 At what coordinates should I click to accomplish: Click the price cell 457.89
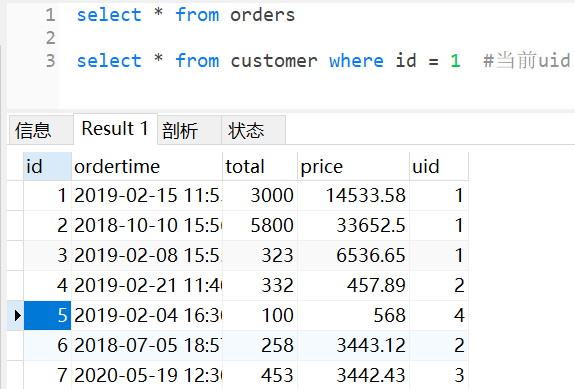point(353,285)
